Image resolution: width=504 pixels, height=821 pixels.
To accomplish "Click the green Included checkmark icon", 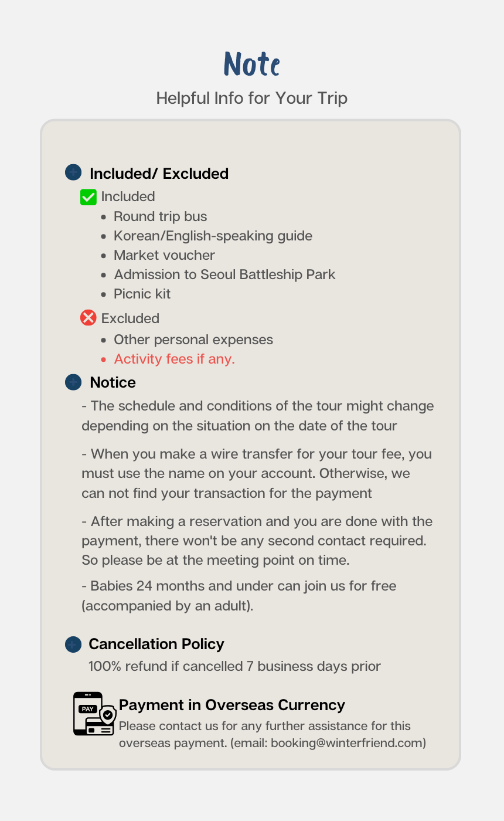I will click(x=88, y=197).
